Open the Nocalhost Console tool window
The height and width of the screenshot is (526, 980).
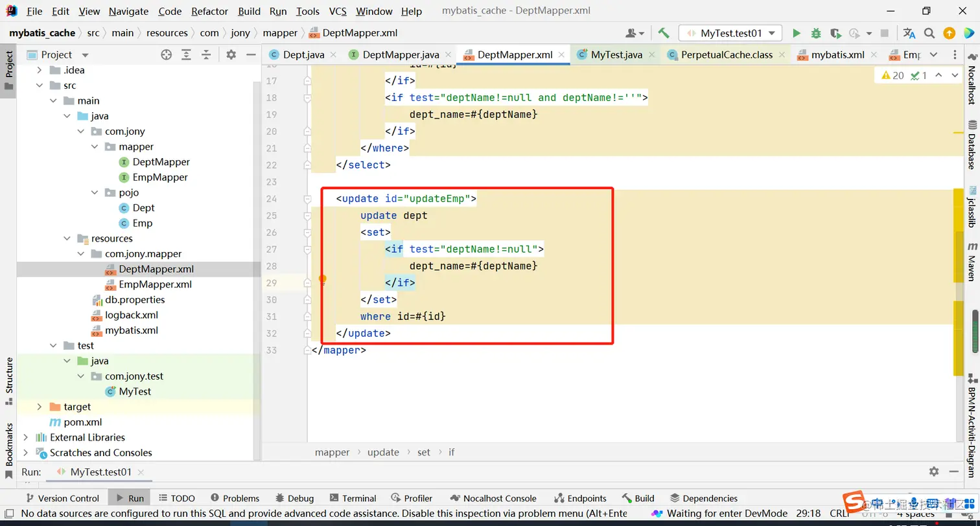493,498
